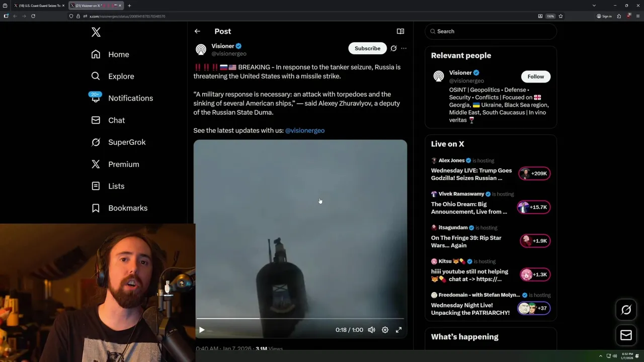644x362 pixels.
Task: Open the floating Grok button
Action: point(626,310)
